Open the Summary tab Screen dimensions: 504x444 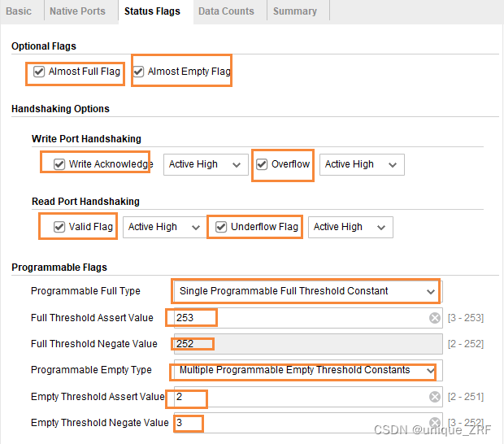click(294, 11)
